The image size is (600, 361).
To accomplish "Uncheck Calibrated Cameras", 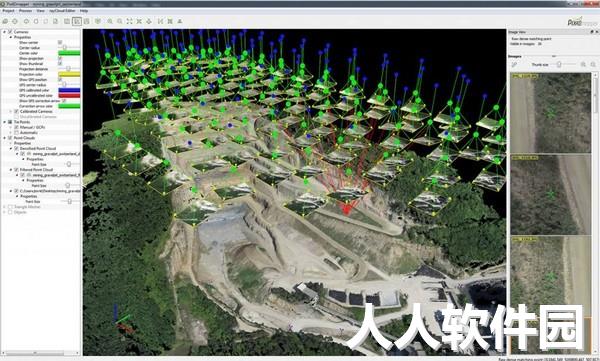I will pos(16,111).
